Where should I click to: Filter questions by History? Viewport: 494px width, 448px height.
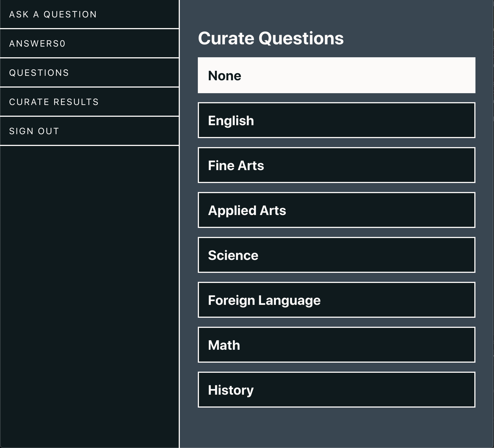pyautogui.click(x=336, y=390)
